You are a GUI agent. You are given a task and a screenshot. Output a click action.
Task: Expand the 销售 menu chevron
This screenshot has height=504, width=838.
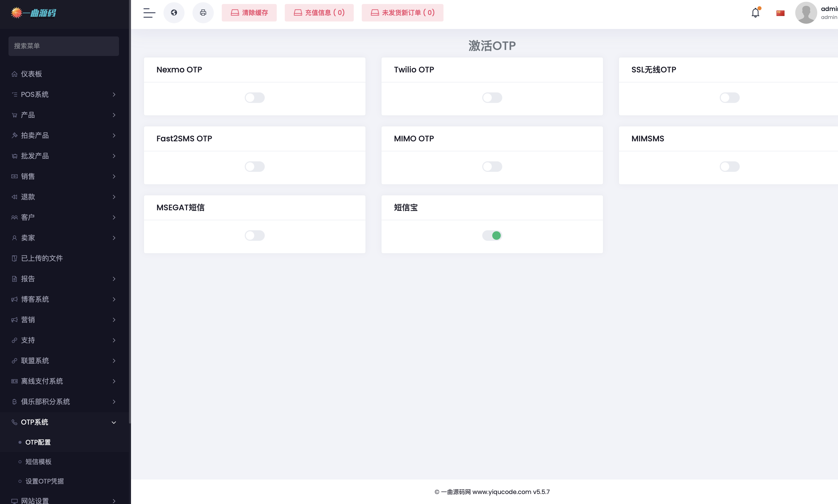click(114, 176)
